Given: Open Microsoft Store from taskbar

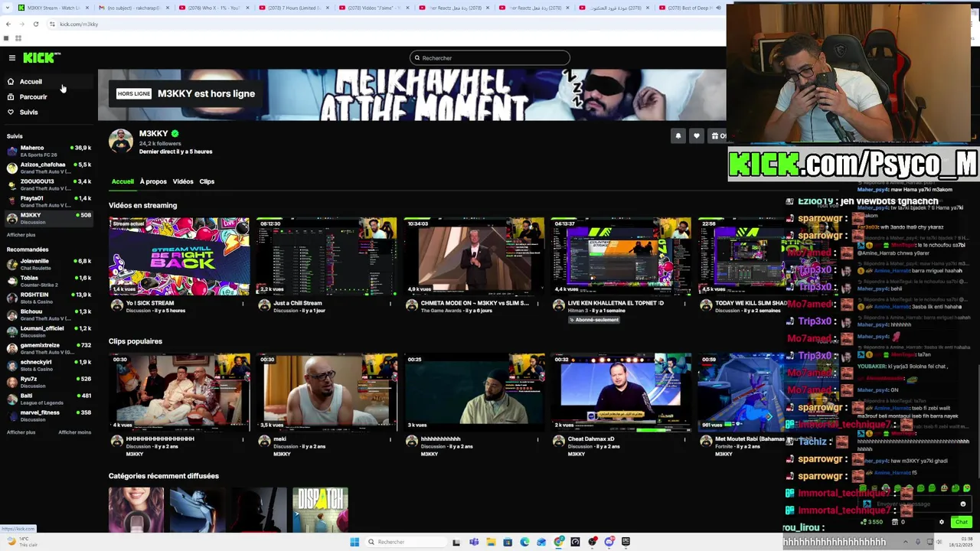Looking at the screenshot, I should click(508, 542).
